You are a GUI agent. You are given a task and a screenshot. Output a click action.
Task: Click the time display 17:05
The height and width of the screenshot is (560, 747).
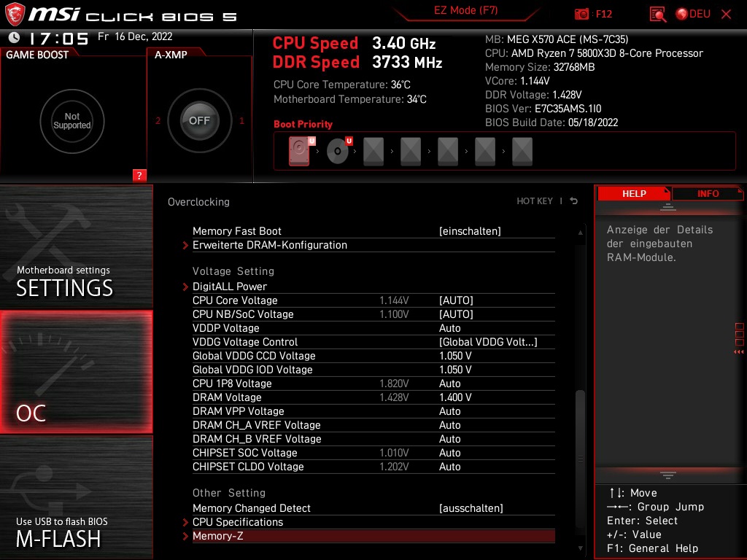[59, 39]
